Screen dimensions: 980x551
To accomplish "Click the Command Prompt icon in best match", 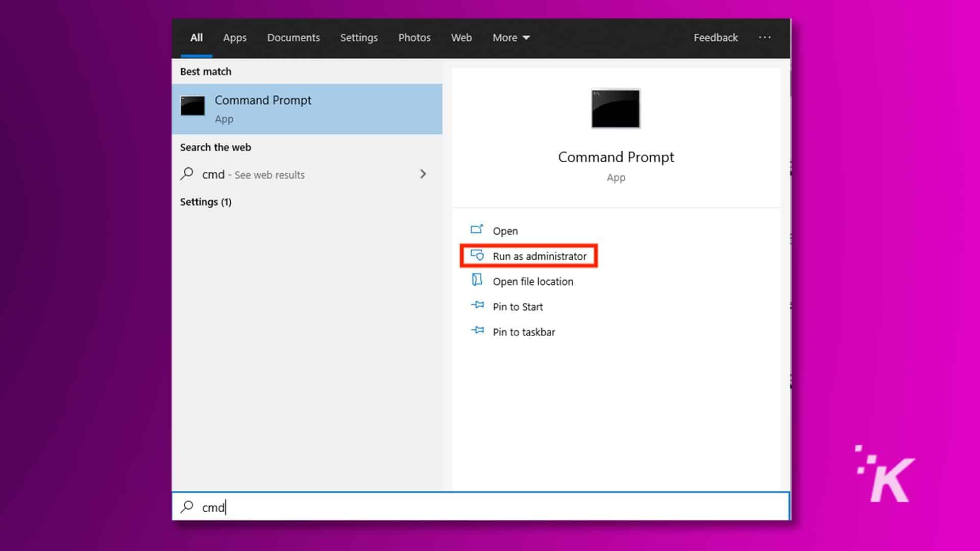I will (x=192, y=106).
